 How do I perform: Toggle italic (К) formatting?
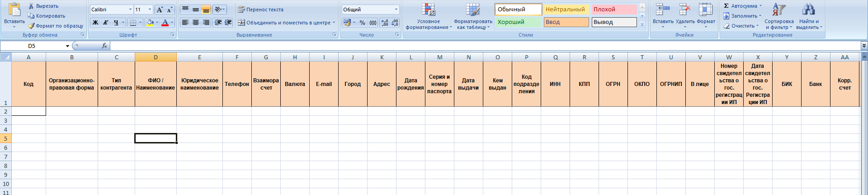tap(106, 23)
